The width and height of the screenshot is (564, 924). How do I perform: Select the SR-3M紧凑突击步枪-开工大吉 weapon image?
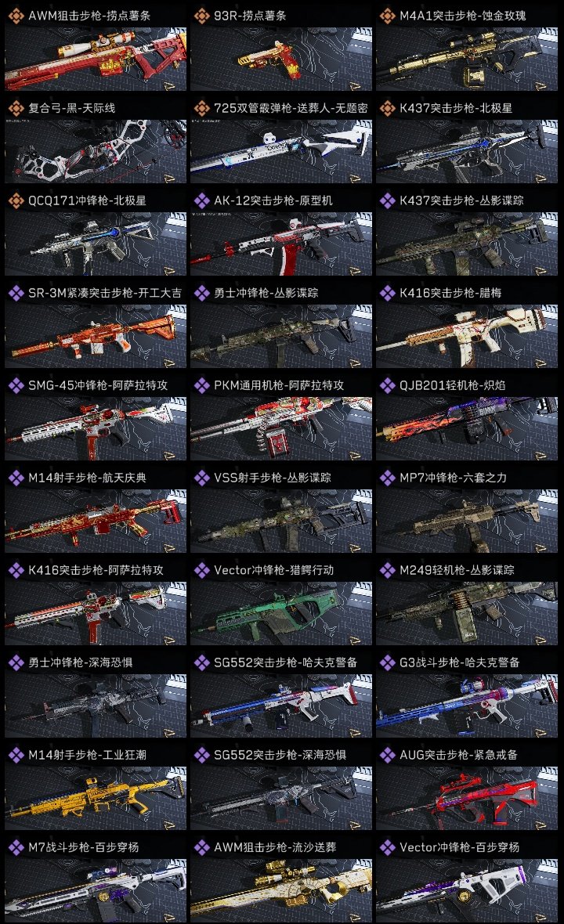[96, 336]
